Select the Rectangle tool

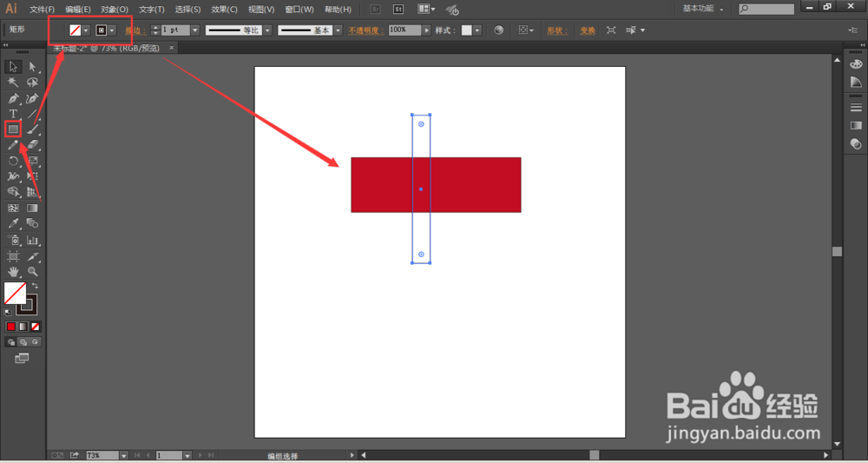[x=13, y=129]
